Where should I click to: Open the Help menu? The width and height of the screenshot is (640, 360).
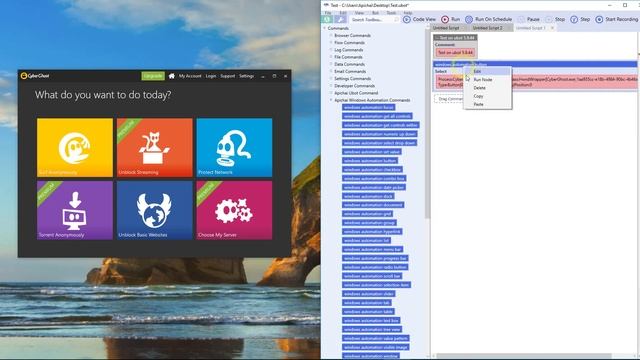pos(407,13)
